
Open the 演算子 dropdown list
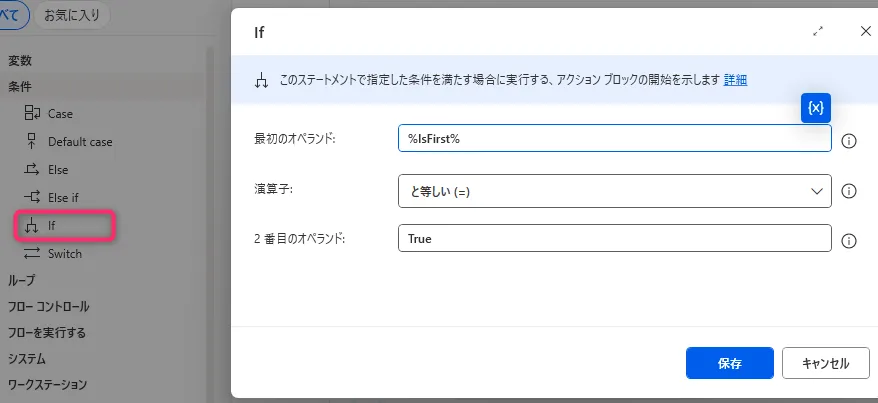click(x=614, y=190)
